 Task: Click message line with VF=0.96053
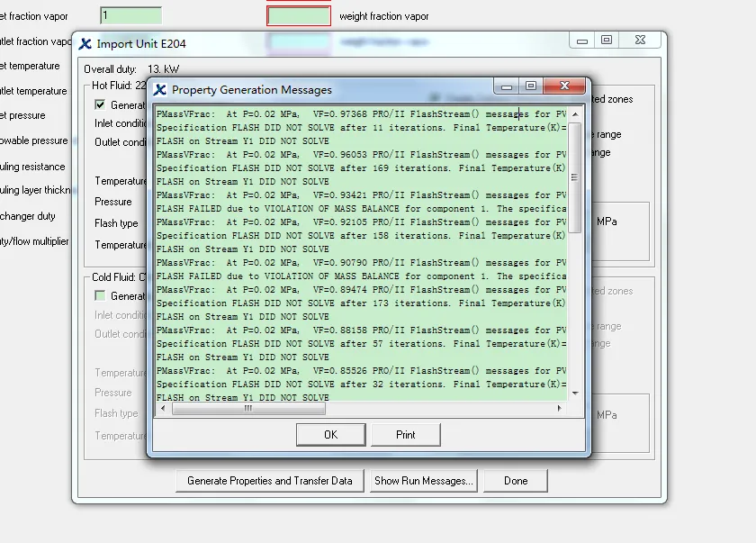[x=361, y=155]
